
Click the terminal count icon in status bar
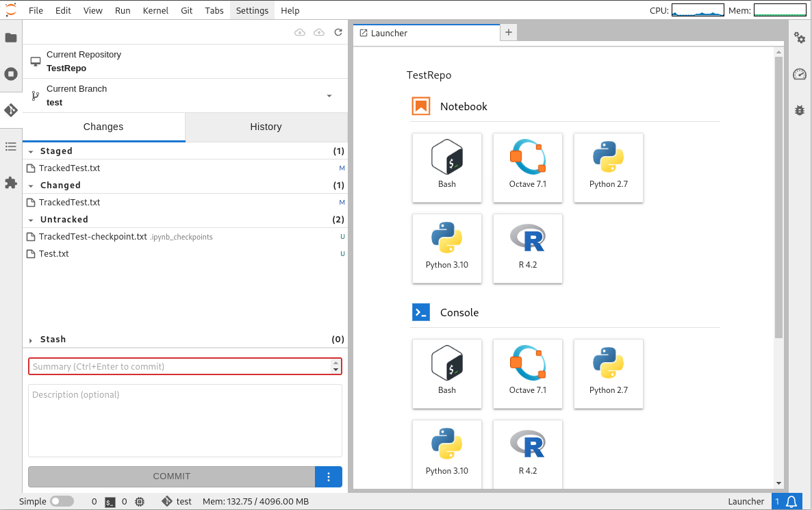click(110, 502)
